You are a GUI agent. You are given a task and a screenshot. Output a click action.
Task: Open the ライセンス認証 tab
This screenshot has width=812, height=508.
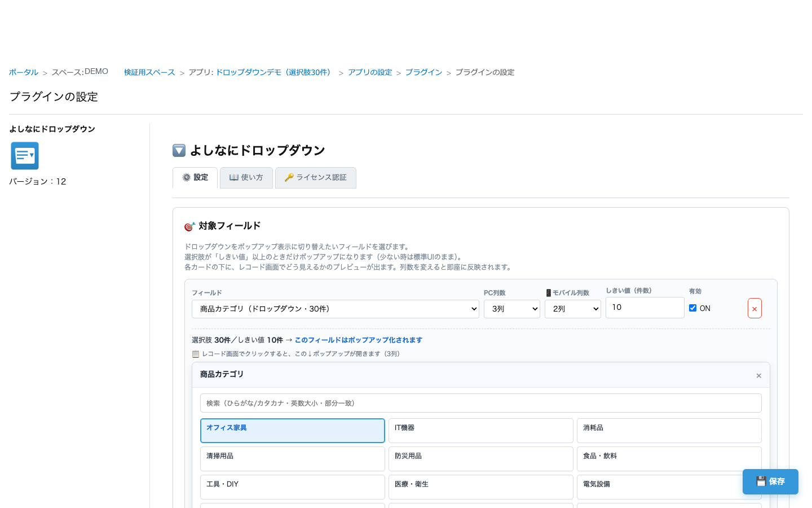point(316,178)
